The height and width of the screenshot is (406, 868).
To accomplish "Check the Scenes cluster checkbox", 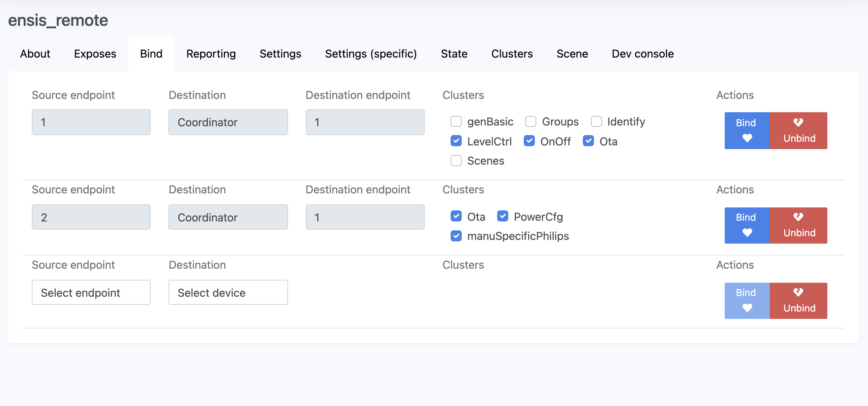I will [x=456, y=161].
